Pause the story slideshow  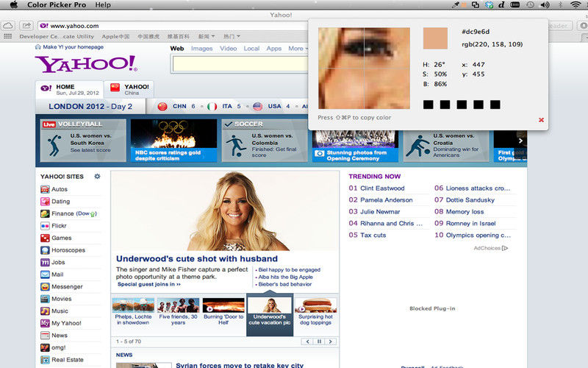(319, 342)
